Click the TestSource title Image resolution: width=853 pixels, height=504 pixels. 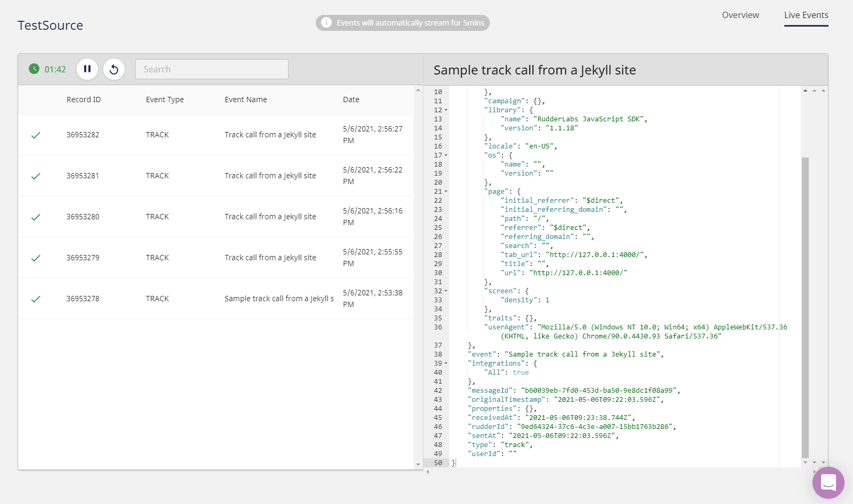tap(51, 26)
